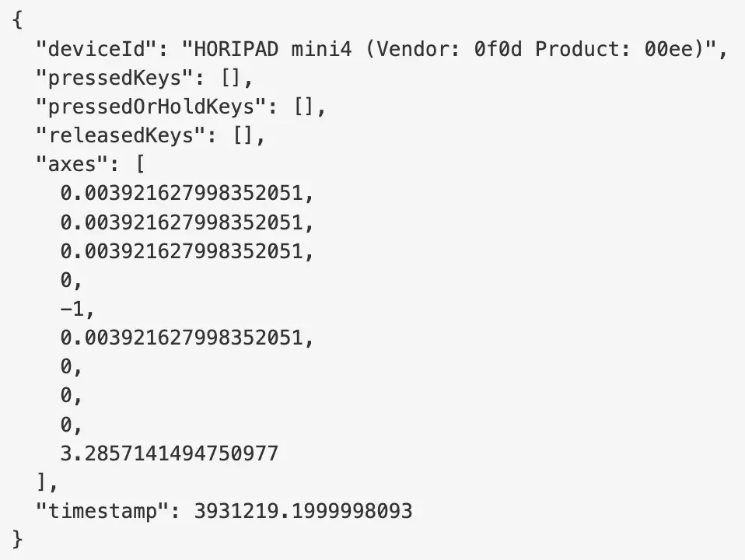Click the closing bracket of axes array
The image size is (745, 560).
pos(42,482)
